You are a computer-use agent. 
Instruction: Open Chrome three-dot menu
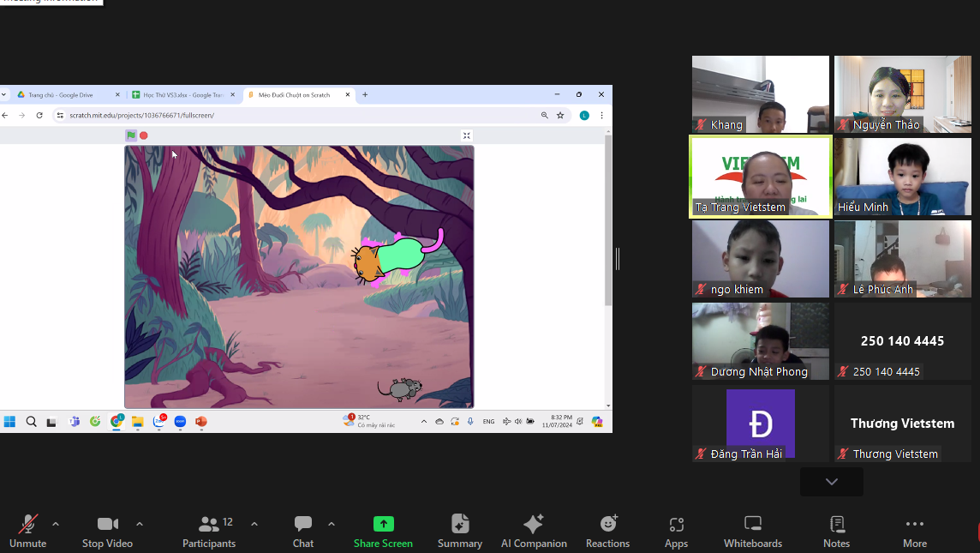[x=602, y=115]
